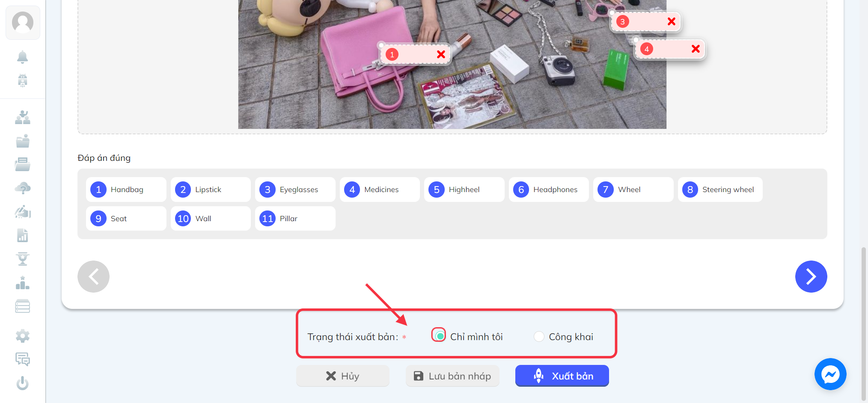Screen dimensions: 868x403
Task: Select answer 8 Steering wheel
Action: [x=720, y=190]
